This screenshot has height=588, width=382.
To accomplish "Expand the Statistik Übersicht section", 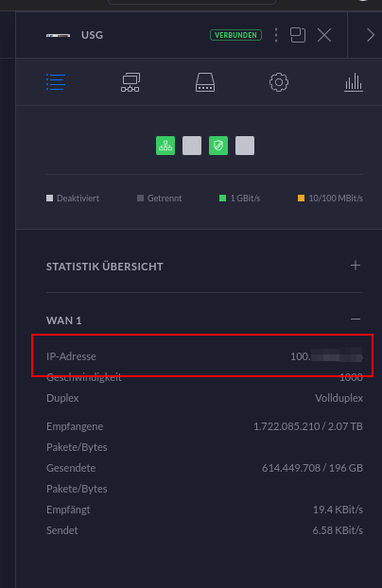I will 356,266.
